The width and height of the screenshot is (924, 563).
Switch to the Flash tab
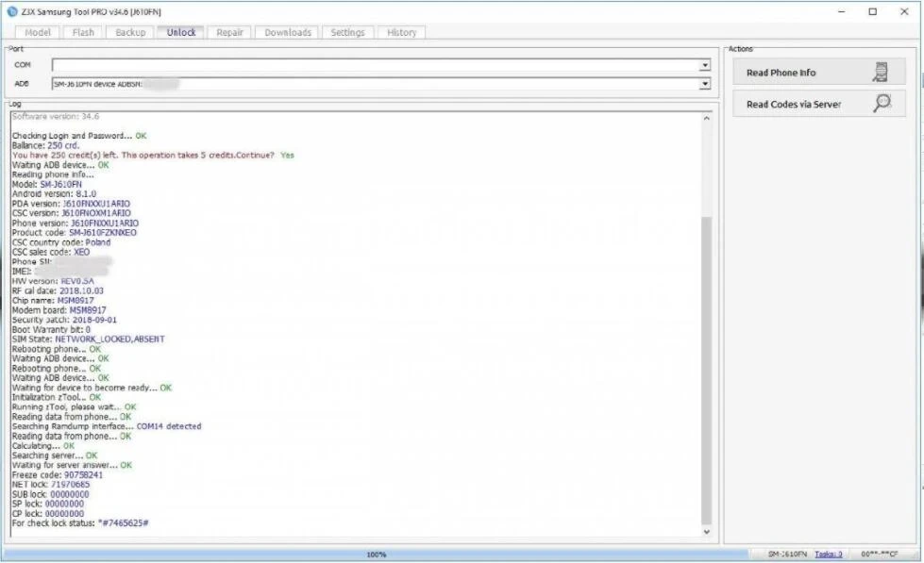[83, 32]
